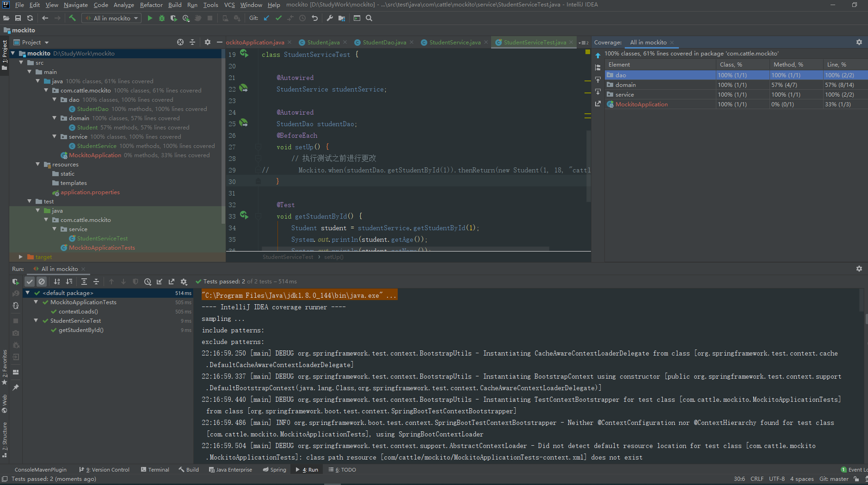
Task: Select StudentDao class in project tree
Action: pos(92,109)
